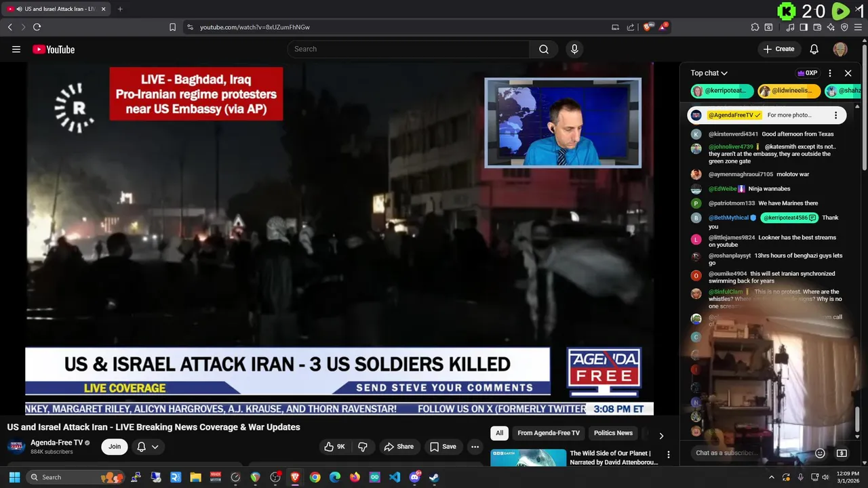This screenshot has width=868, height=488.
Task: Open Wild Side of Our Planet thumbnail
Action: tap(528, 457)
